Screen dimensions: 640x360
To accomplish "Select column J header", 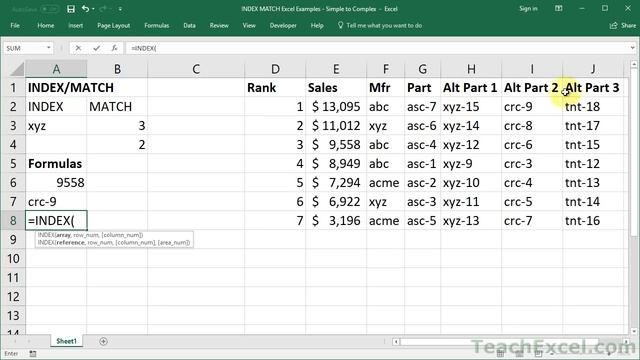I will 593,69.
